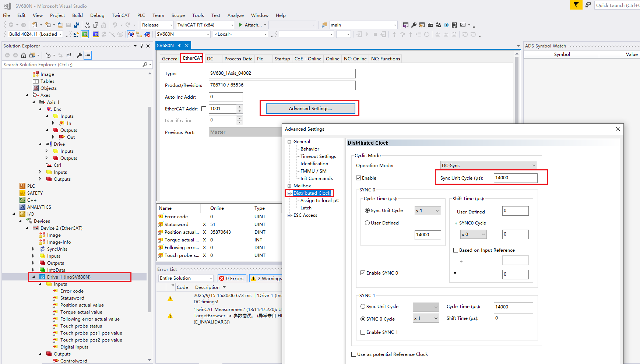Click the TwinCAT Restart Run Mode icon
Image resolution: width=640 pixels, height=364 pixels.
85,34
